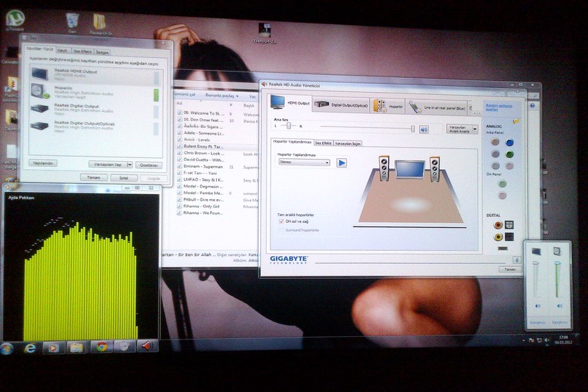Click the right speaker in room diagram

[x=434, y=169]
